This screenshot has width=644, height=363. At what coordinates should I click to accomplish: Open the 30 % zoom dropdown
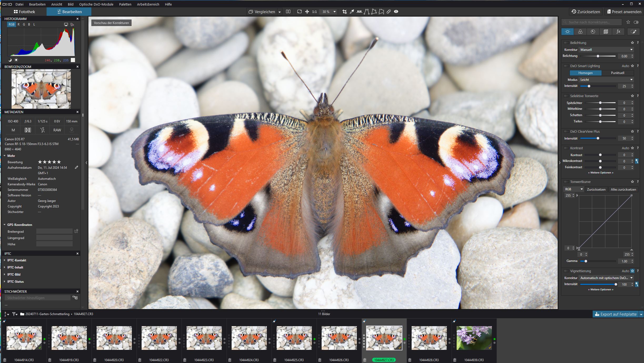coord(335,12)
